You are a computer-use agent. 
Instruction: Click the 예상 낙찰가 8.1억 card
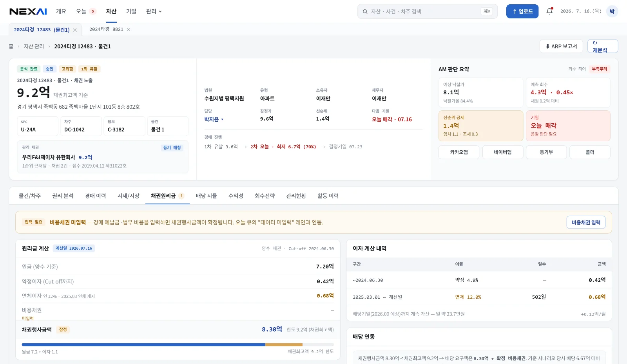(x=481, y=93)
